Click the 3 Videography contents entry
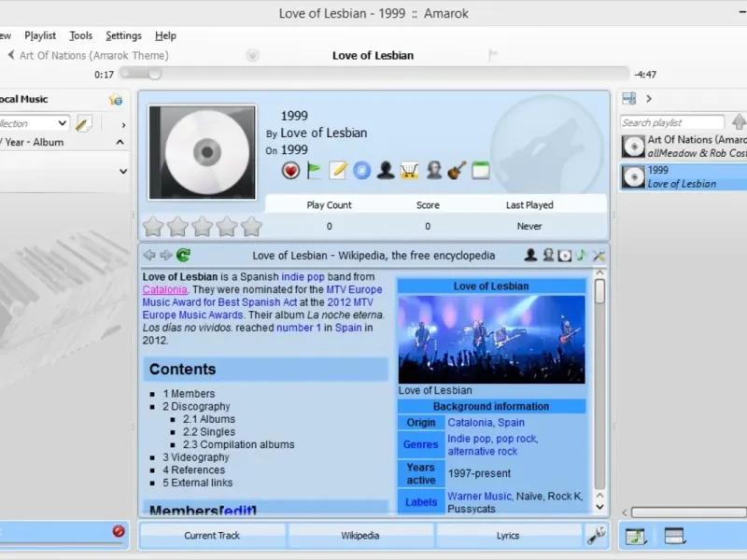747x560 pixels. pos(196,457)
